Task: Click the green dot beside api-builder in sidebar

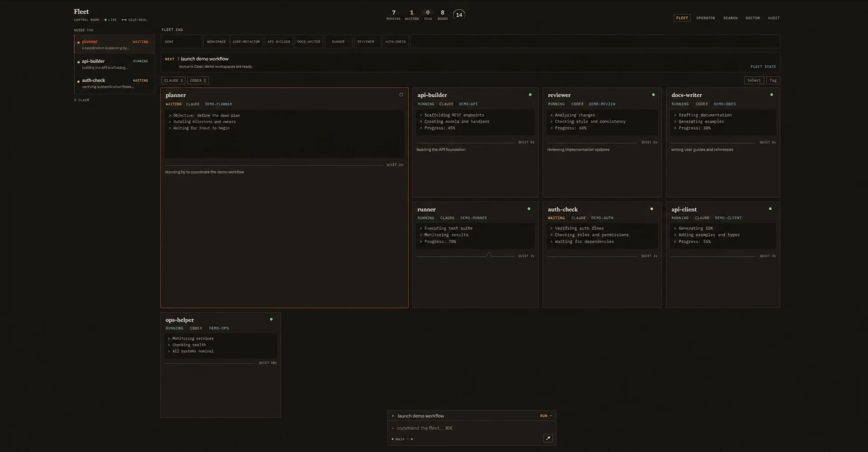Action: tap(79, 62)
